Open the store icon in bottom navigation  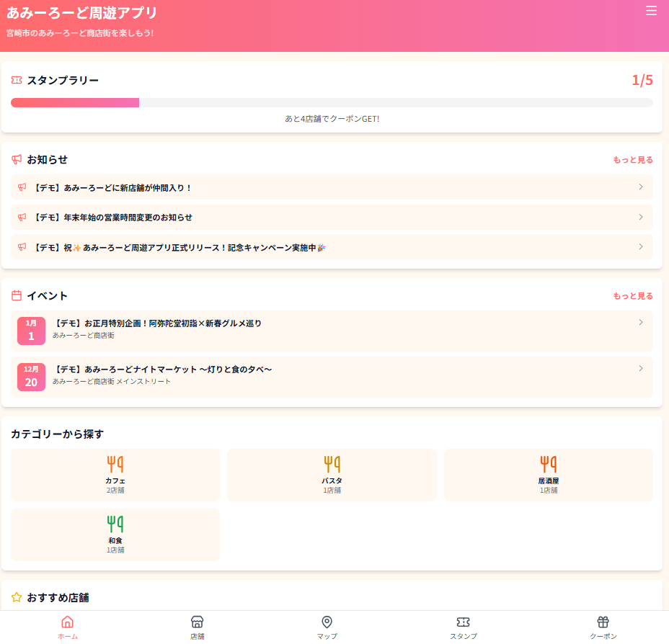[x=197, y=622]
